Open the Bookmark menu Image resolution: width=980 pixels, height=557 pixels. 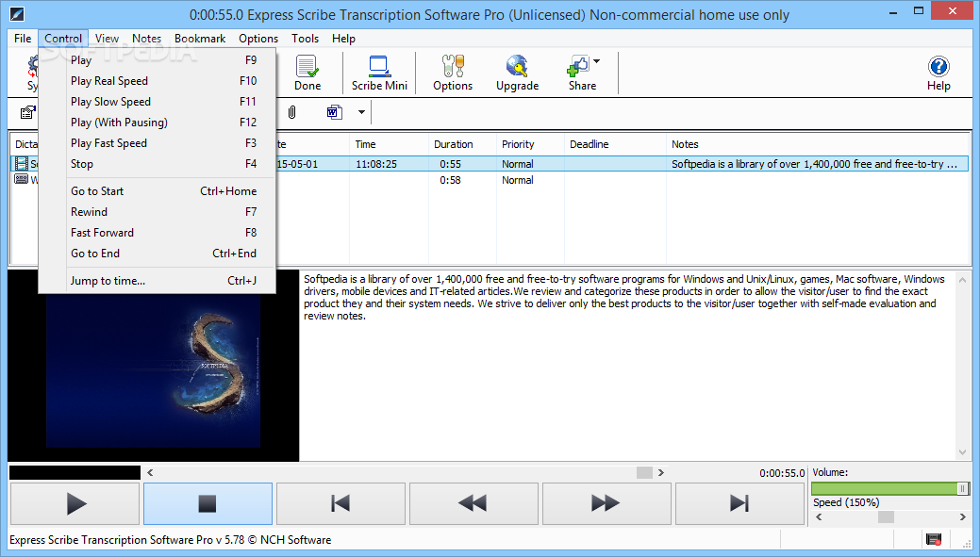200,38
